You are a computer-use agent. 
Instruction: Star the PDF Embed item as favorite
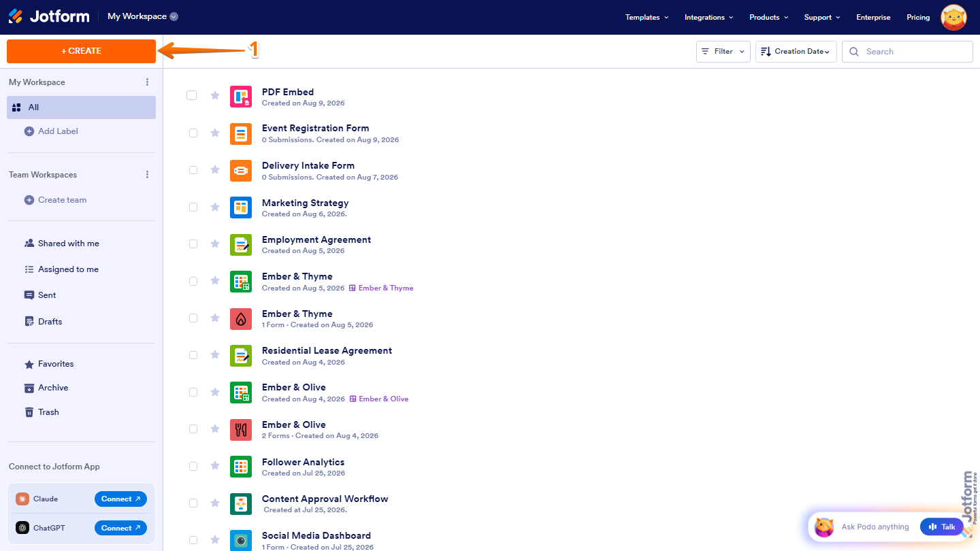click(x=215, y=96)
